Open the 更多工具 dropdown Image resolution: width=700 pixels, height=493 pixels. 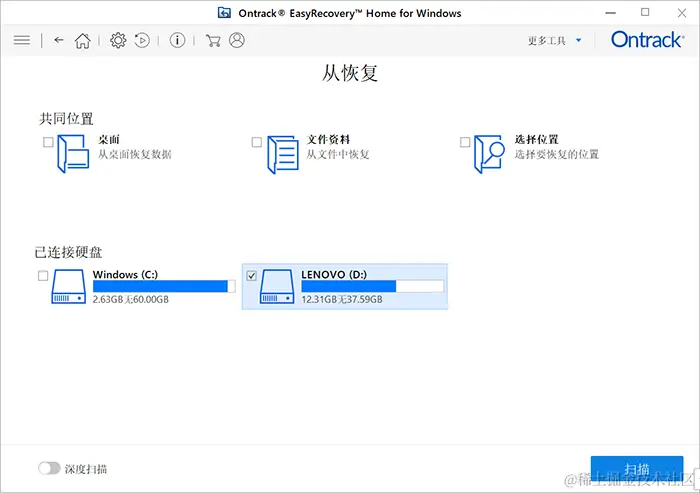pyautogui.click(x=554, y=41)
